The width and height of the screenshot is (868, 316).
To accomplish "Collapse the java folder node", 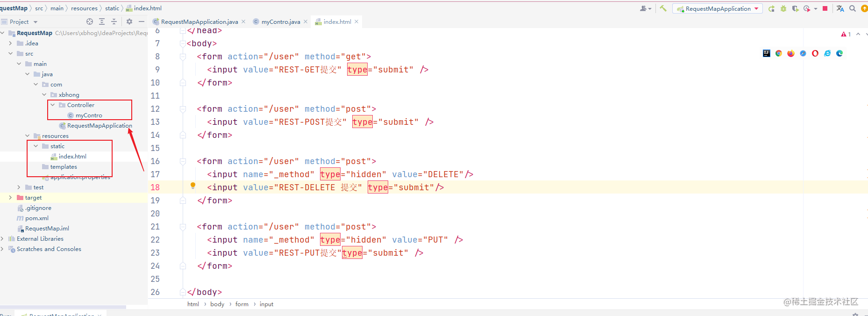I will click(x=27, y=74).
